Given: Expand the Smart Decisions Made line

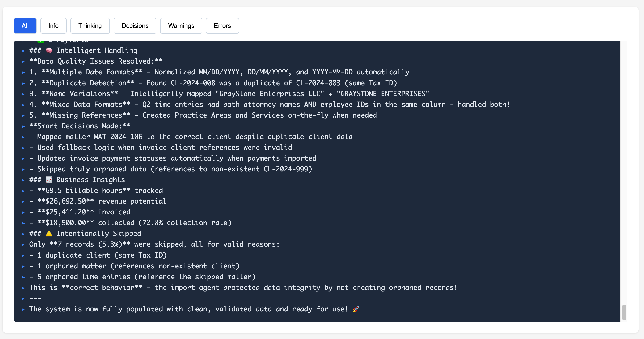Looking at the screenshot, I should [23, 126].
